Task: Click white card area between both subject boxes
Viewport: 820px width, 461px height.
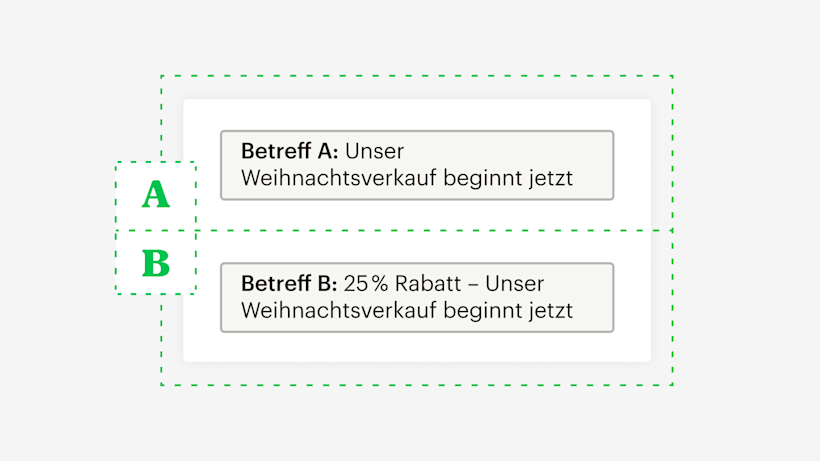Action: point(416,231)
